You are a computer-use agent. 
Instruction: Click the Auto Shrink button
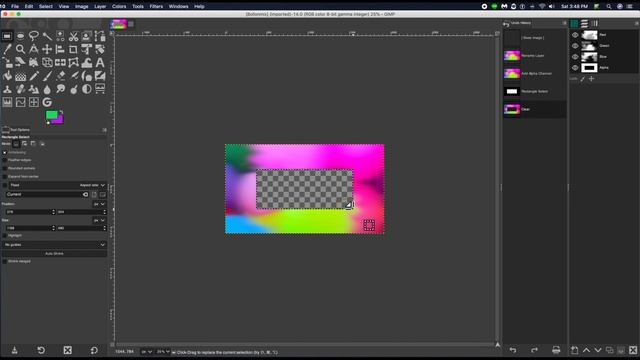click(x=54, y=253)
